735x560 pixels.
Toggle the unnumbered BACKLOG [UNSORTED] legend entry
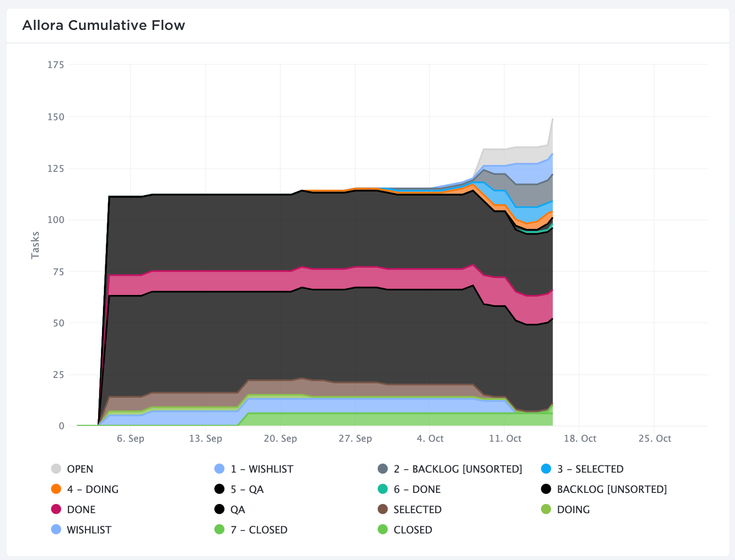(x=604, y=489)
